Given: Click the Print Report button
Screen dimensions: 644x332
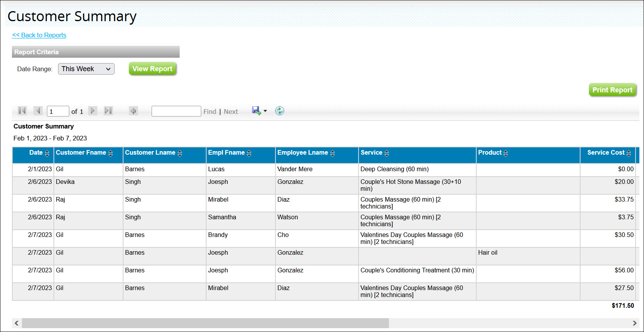Looking at the screenshot, I should click(x=612, y=90).
